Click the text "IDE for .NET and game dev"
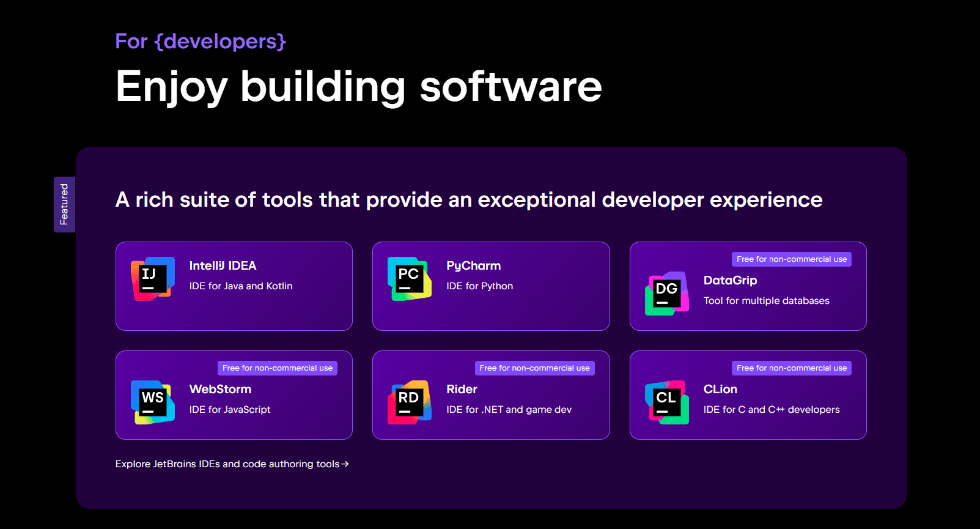 509,410
